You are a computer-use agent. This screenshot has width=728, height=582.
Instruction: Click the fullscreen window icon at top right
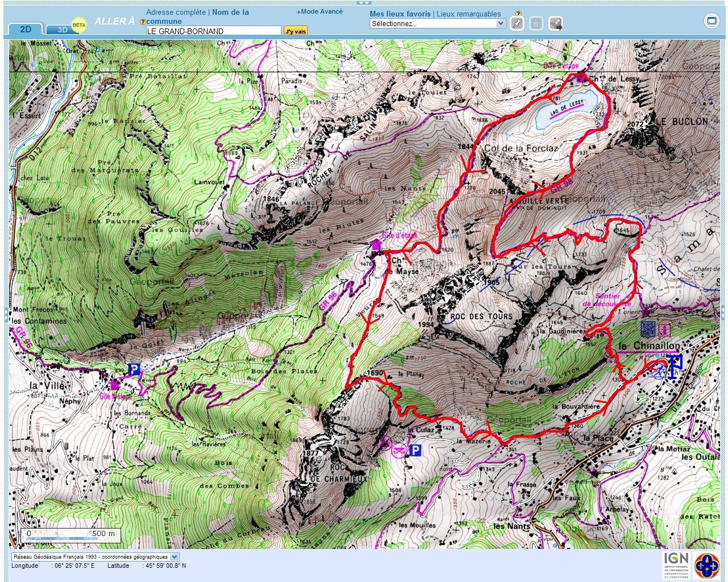[712, 21]
